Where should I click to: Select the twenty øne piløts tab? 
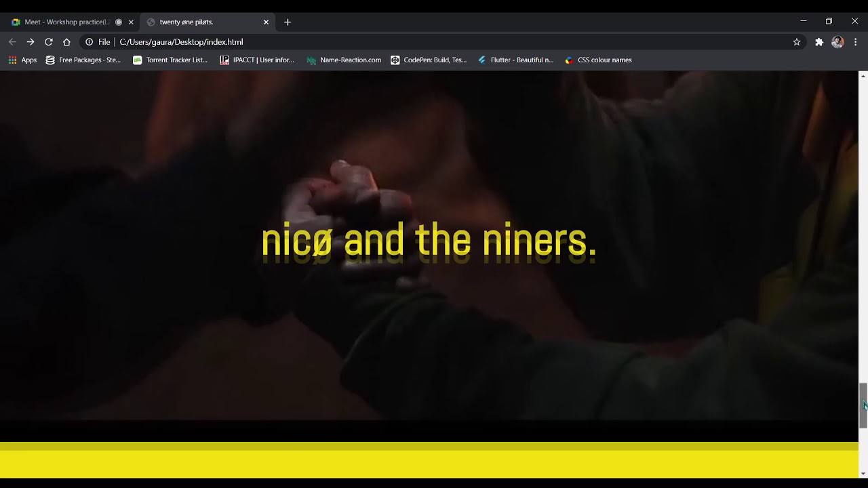pos(207,22)
